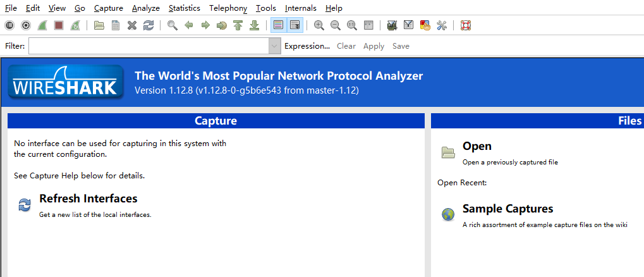The width and height of the screenshot is (644, 277).
Task: Open the Go menu
Action: point(80,8)
